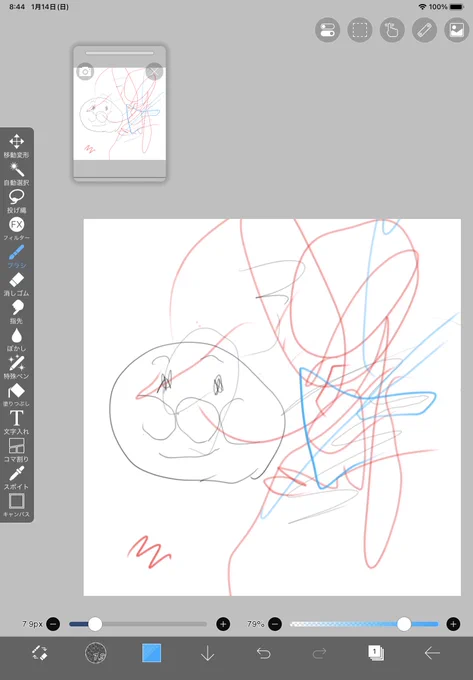Tap the opacity value 79%
The width and height of the screenshot is (473, 680).
coord(256,624)
